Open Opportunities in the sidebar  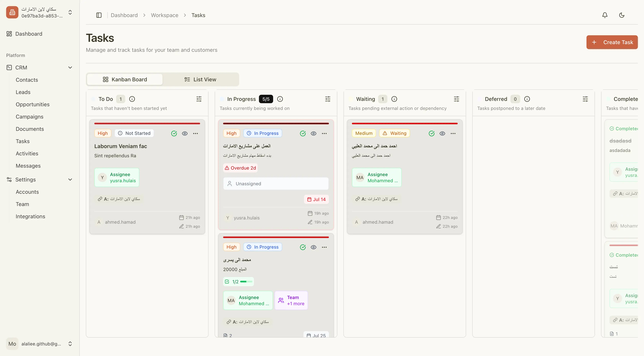[33, 104]
